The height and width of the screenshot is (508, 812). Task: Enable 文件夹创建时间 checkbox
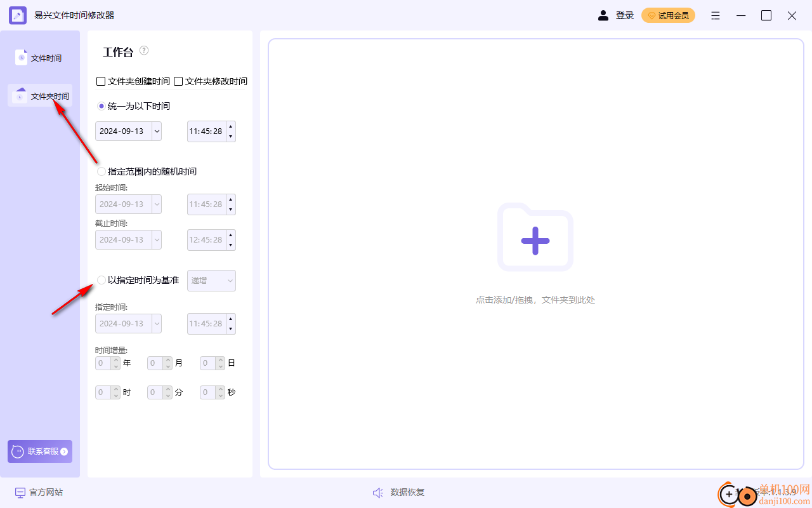101,81
